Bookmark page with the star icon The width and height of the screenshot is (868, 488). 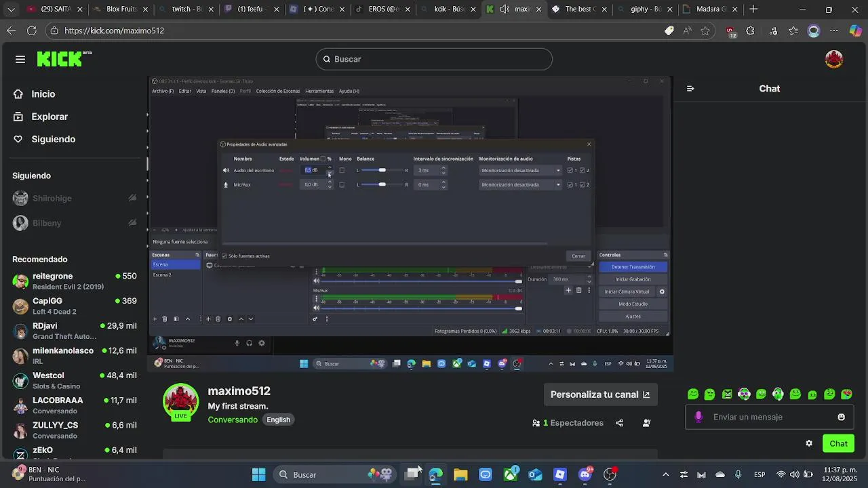click(705, 30)
